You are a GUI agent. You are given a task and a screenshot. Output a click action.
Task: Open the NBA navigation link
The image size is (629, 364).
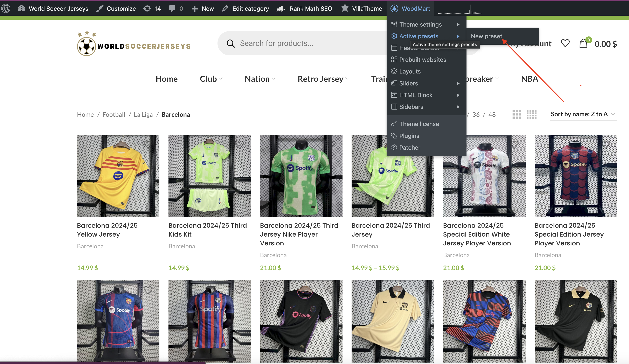click(529, 79)
